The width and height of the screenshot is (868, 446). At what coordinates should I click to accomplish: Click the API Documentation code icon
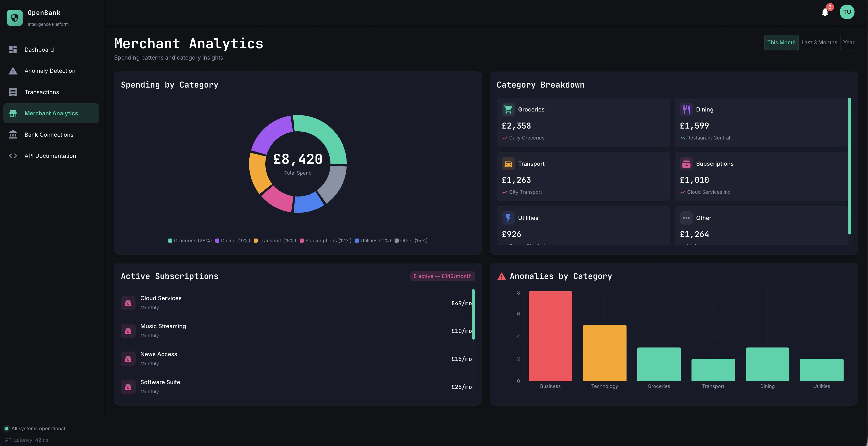13,156
